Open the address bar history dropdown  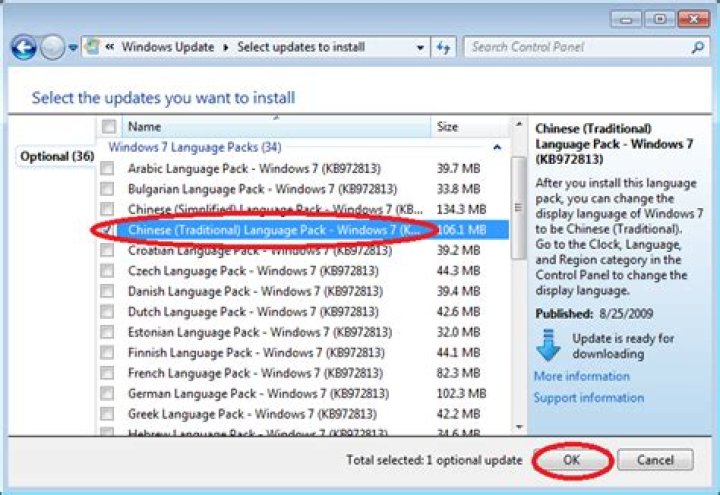tap(422, 47)
